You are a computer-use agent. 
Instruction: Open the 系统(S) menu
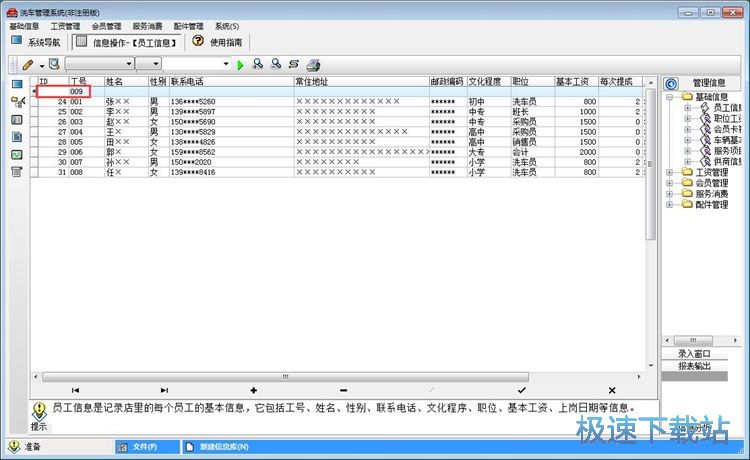(x=227, y=26)
